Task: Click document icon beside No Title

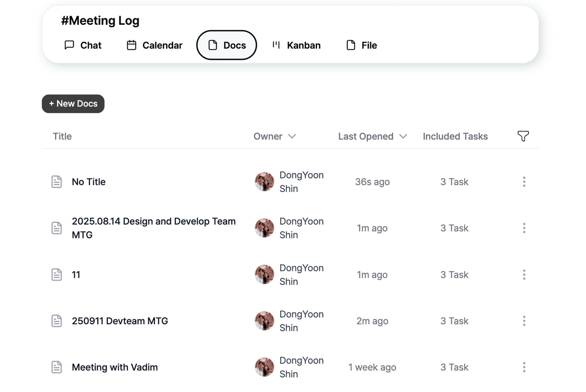Action: (57, 182)
